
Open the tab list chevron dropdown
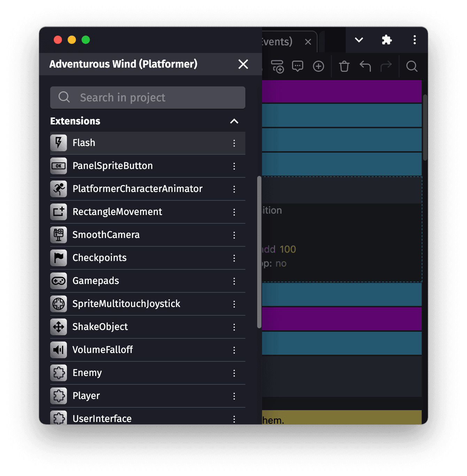pos(359,40)
